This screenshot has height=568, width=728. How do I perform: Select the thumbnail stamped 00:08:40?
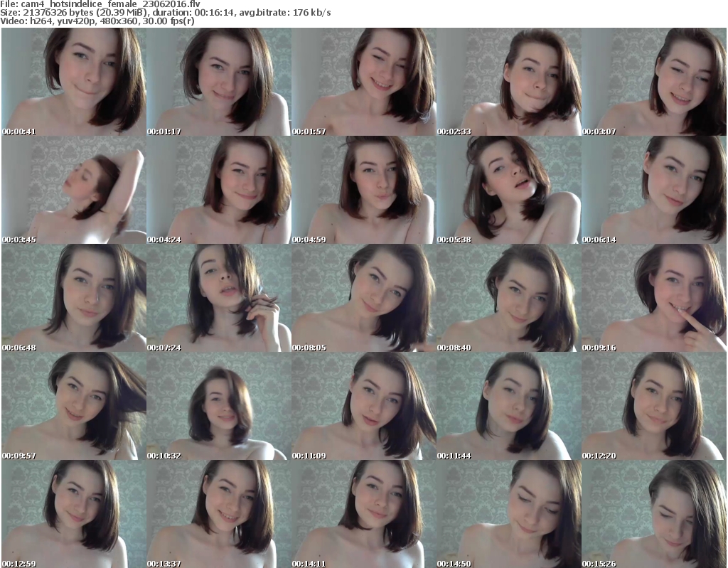click(x=509, y=298)
